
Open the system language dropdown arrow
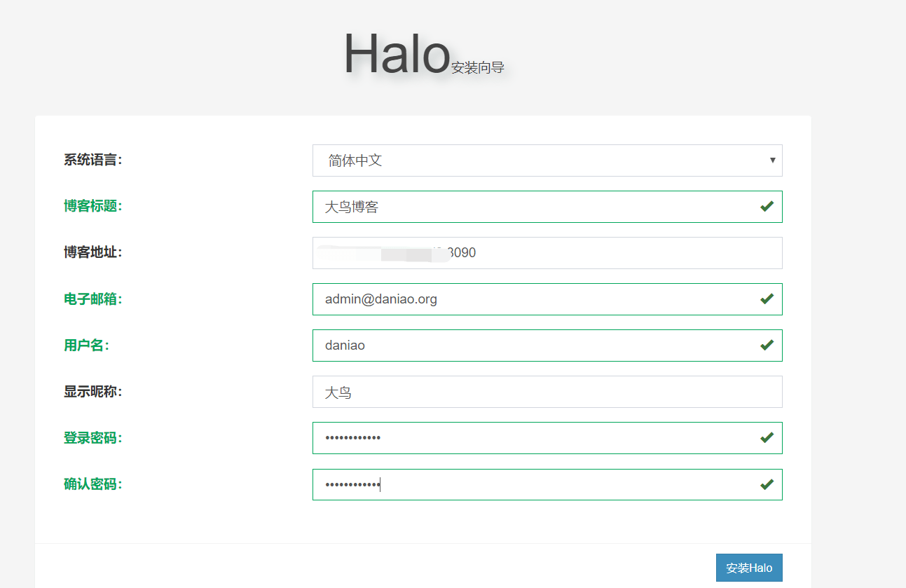(772, 160)
